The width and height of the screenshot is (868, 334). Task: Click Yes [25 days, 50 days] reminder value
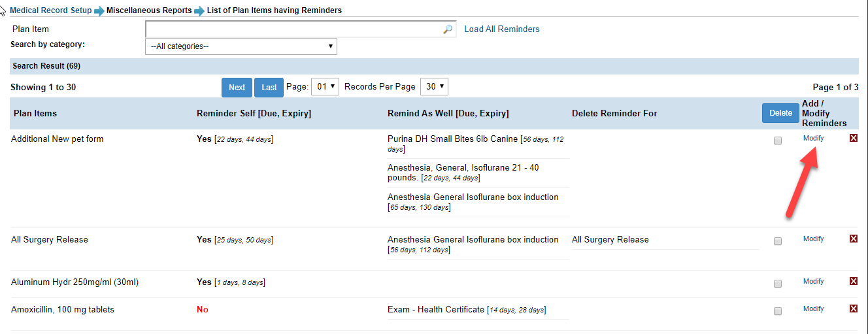(235, 240)
